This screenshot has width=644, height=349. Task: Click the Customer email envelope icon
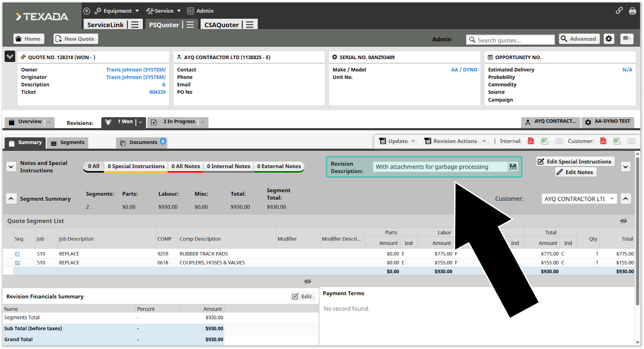tap(631, 141)
